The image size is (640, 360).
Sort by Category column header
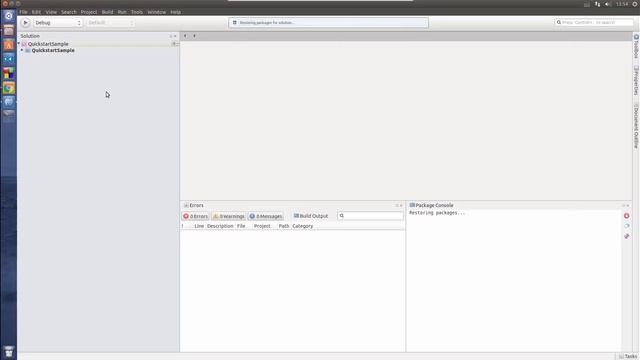pos(302,226)
